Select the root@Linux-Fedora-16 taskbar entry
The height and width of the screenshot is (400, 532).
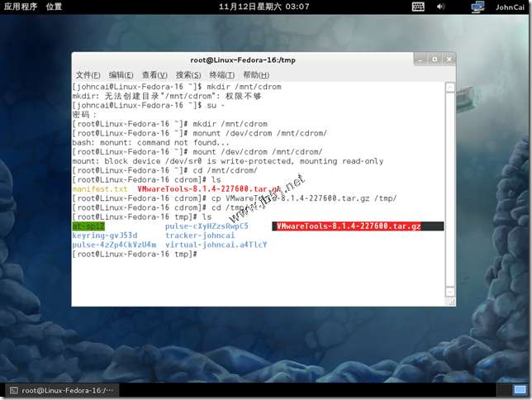point(62,390)
